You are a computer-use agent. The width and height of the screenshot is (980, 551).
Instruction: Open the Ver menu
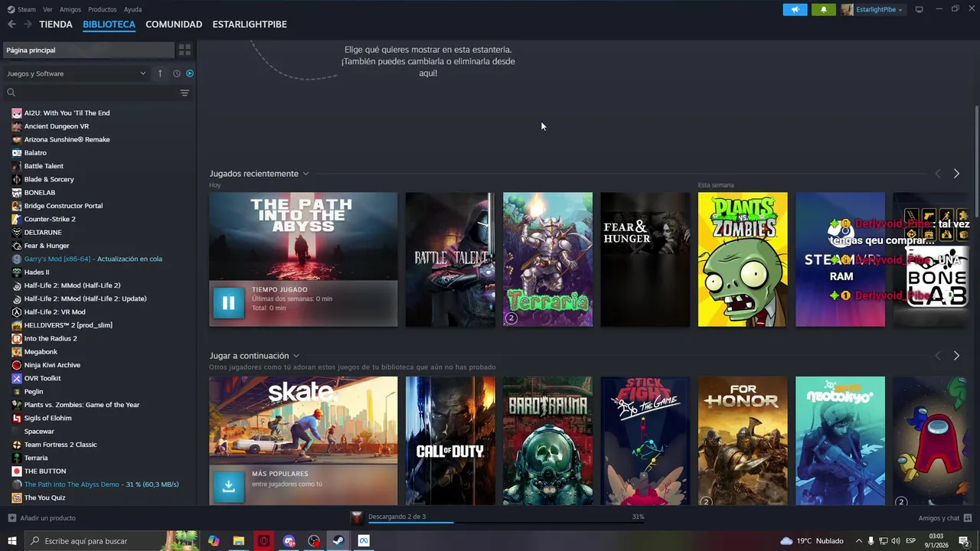click(47, 9)
